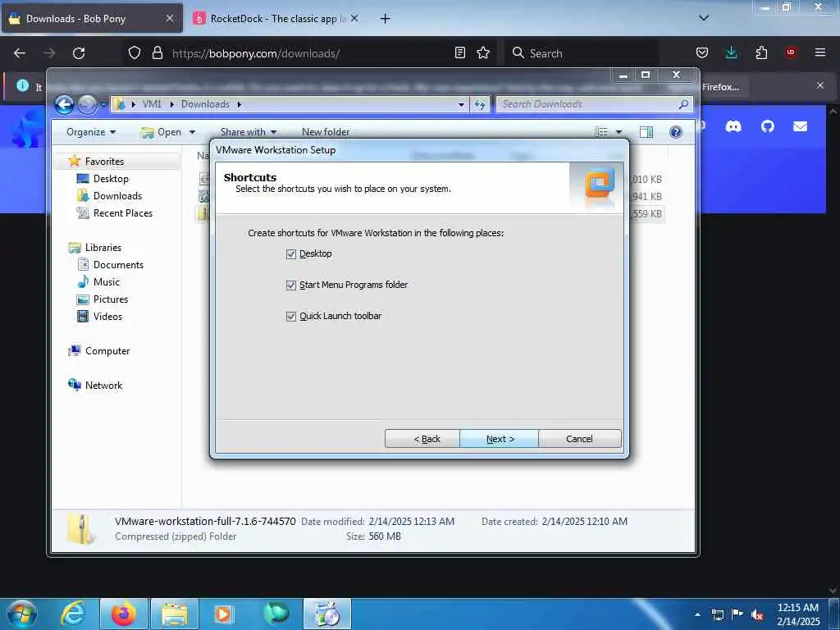Expand the view options dropdown arrow
Viewport: 840px width, 630px height.
point(619,132)
